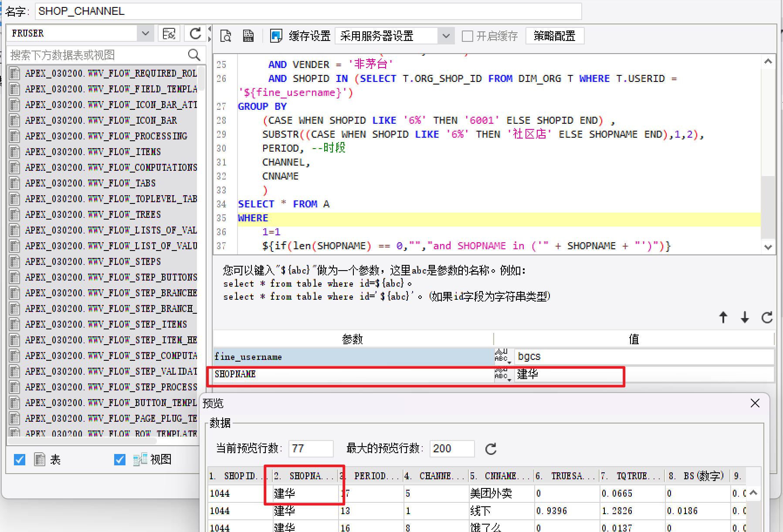Click table icon of WWV_FLOW_STEP_BUTTONS
This screenshot has width=783, height=532.
point(15,277)
